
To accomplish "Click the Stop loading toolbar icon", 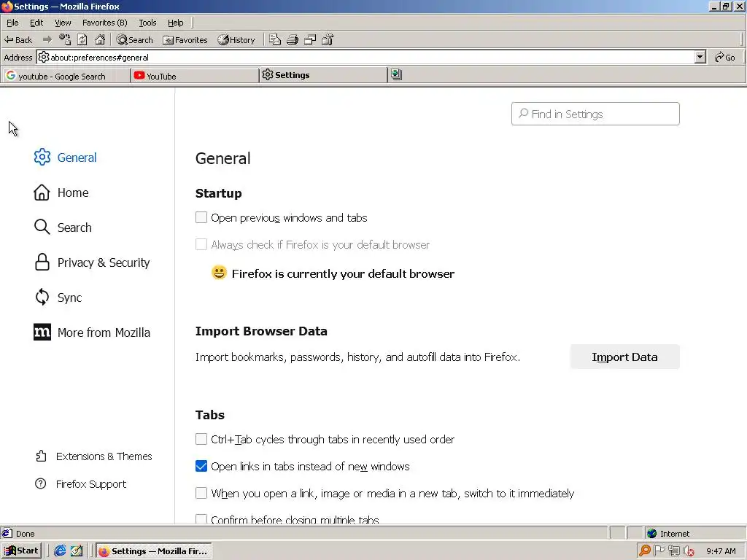I will tap(65, 39).
